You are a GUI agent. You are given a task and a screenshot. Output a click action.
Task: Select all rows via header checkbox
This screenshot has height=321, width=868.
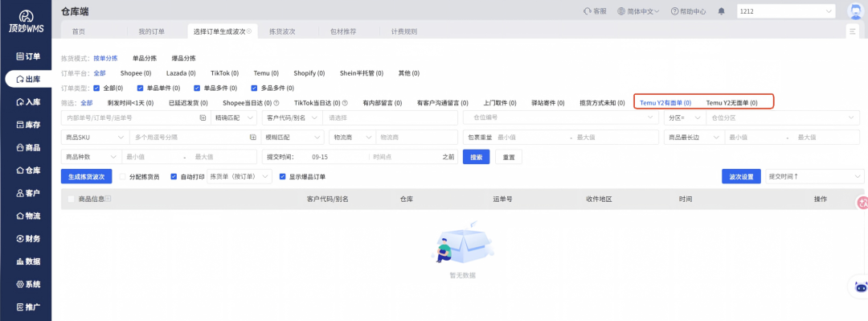[x=71, y=199]
